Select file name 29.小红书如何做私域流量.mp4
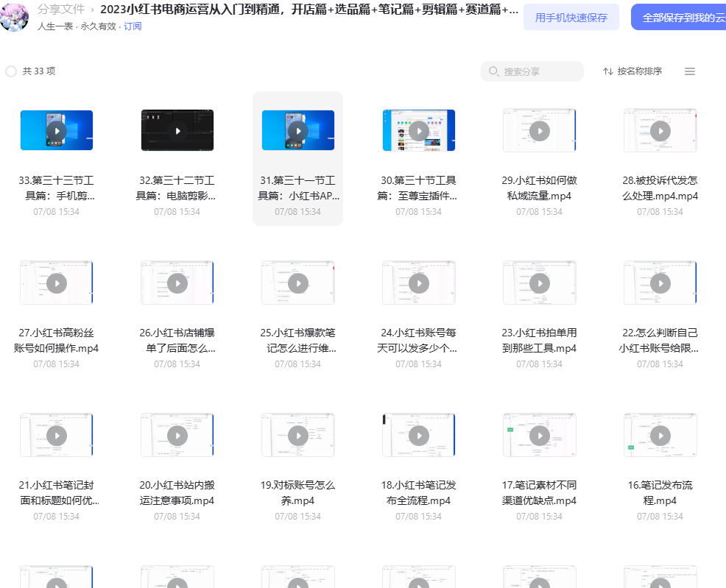This screenshot has height=588, width=726. tap(540, 188)
